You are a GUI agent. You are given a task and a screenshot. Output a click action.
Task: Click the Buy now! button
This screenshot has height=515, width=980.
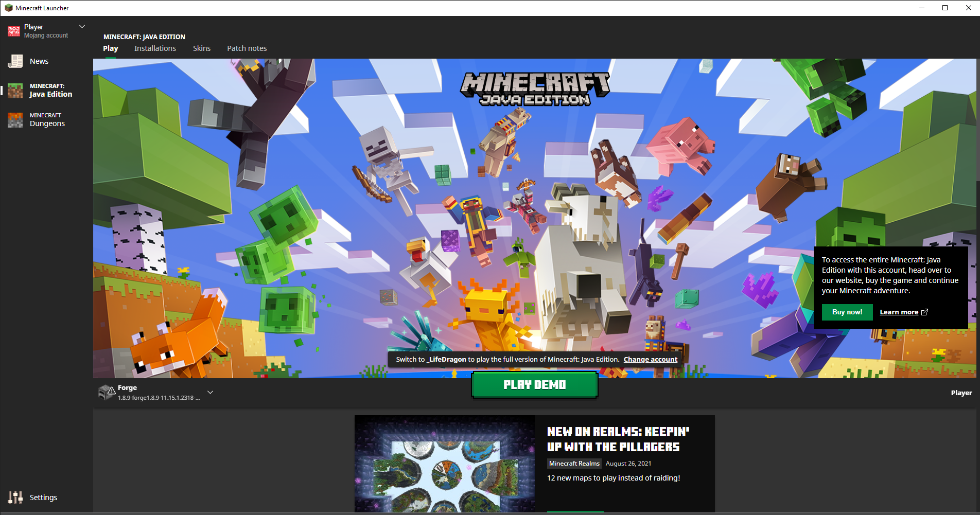click(847, 312)
